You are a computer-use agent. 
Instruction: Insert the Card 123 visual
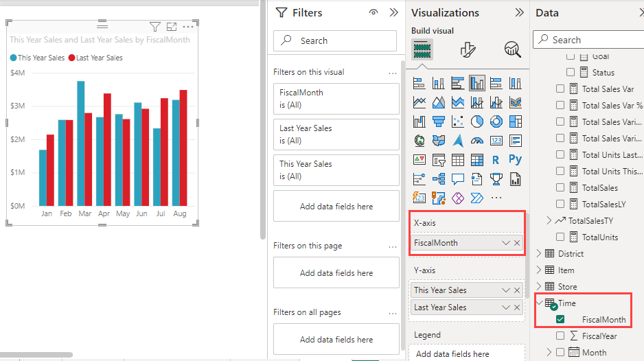coord(496,141)
